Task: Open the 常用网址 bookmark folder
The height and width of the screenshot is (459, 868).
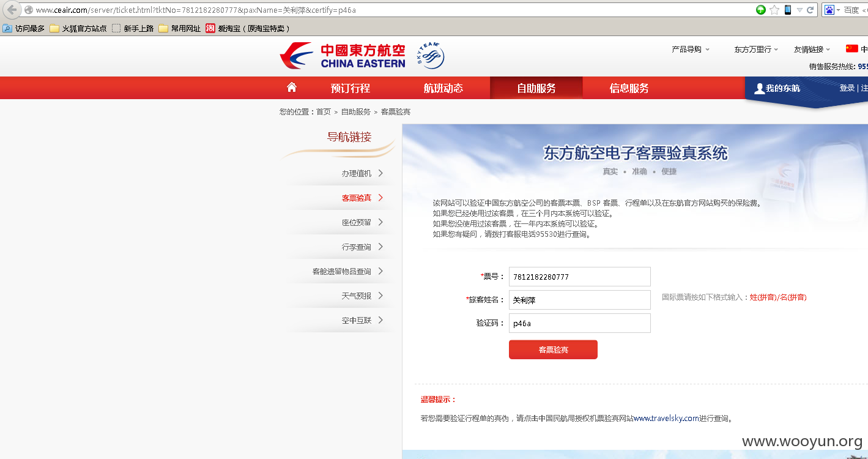Action: click(179, 28)
